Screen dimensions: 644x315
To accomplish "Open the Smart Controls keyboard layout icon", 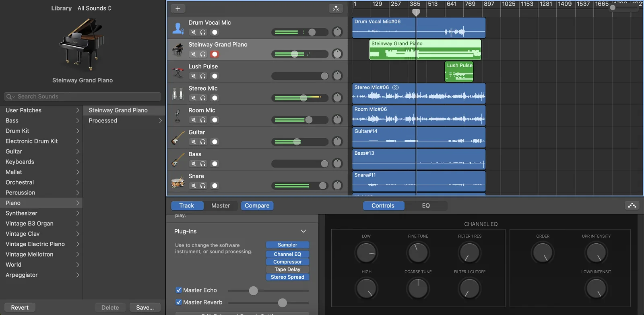I will click(632, 205).
